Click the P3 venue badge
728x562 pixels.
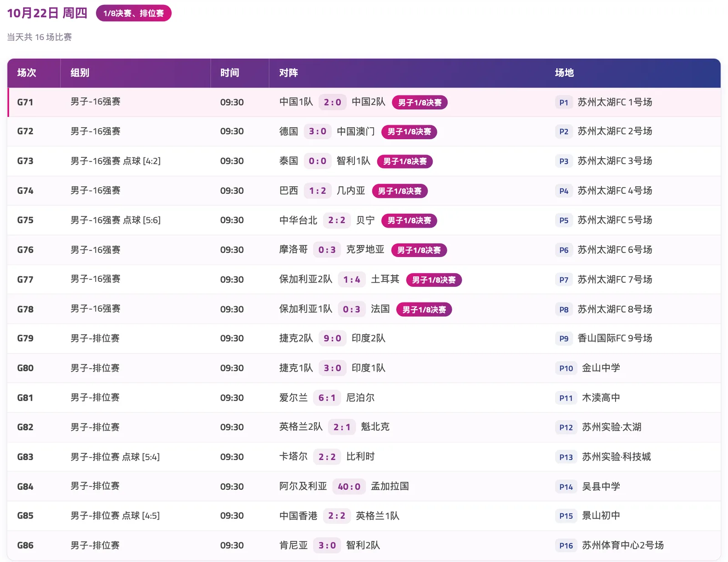point(564,161)
